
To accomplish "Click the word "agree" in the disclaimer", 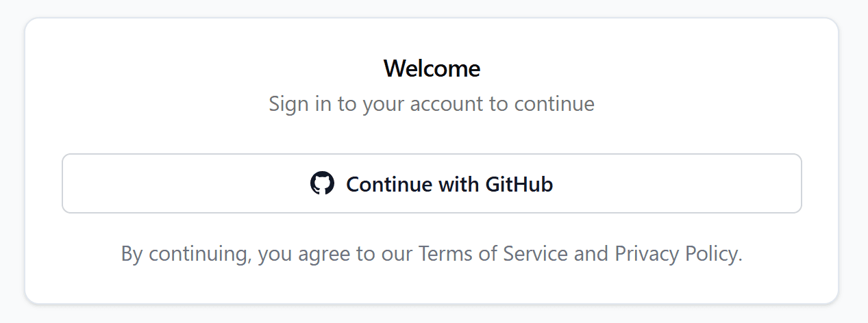I will (322, 255).
